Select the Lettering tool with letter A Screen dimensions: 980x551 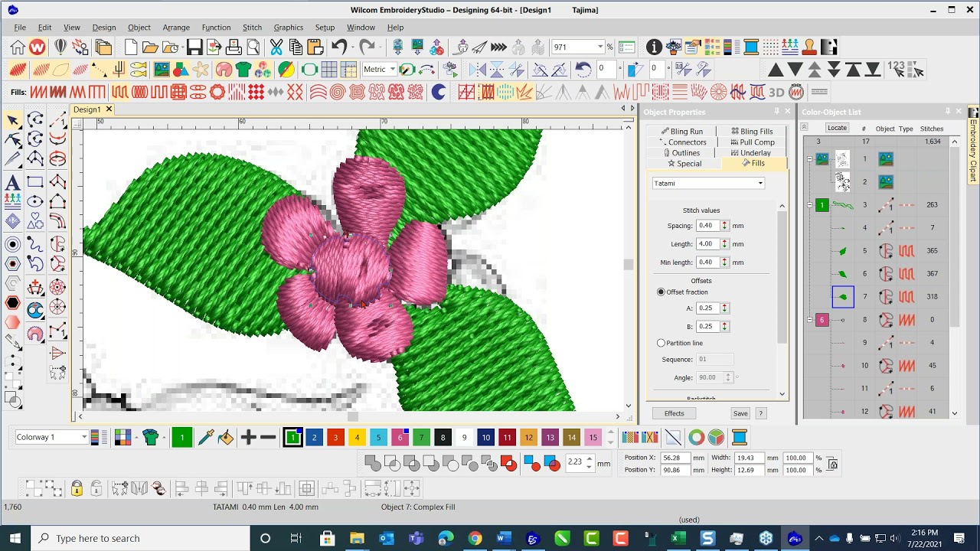tap(12, 182)
